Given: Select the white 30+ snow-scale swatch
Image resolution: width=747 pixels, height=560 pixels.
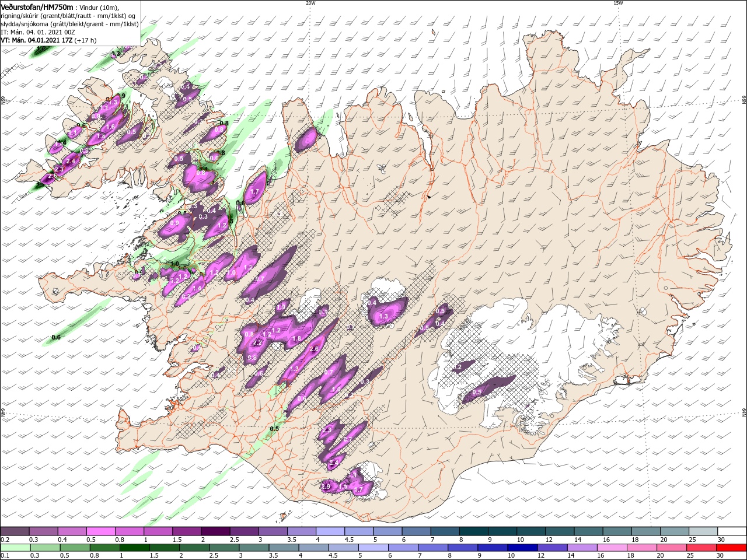Looking at the screenshot, I should pyautogui.click(x=732, y=531).
